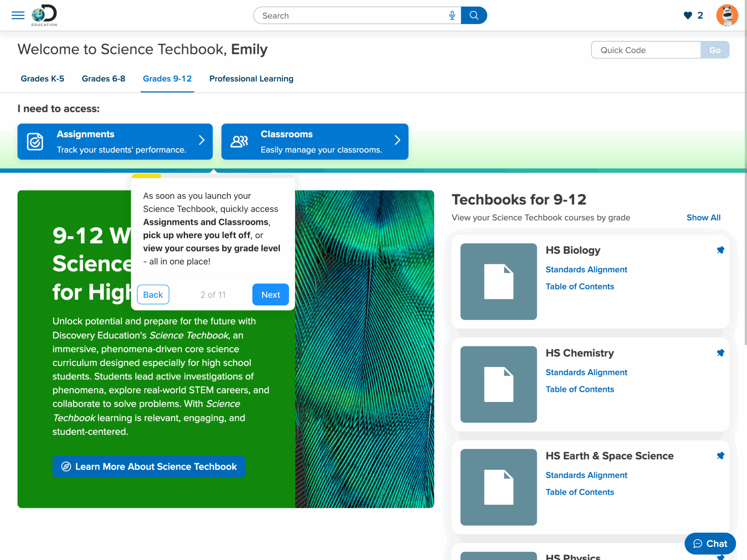The height and width of the screenshot is (560, 747).
Task: Unpin the HS Biology techbook
Action: click(x=721, y=250)
